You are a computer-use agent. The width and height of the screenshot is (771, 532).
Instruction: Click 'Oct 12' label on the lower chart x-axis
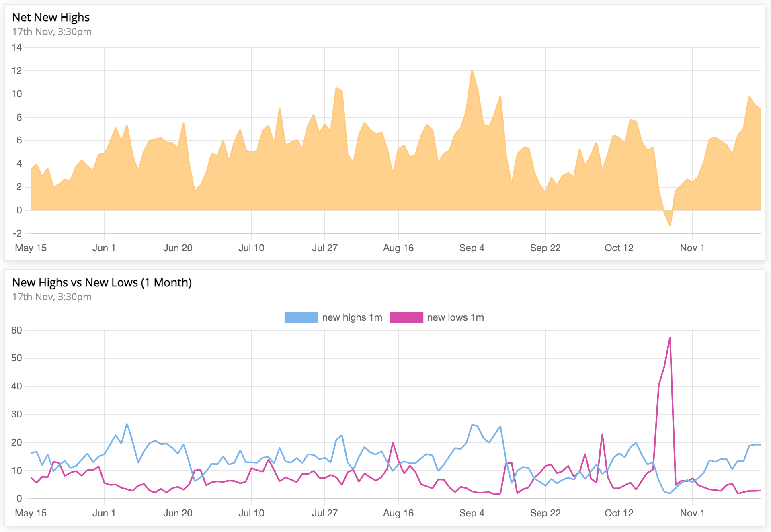click(619, 513)
